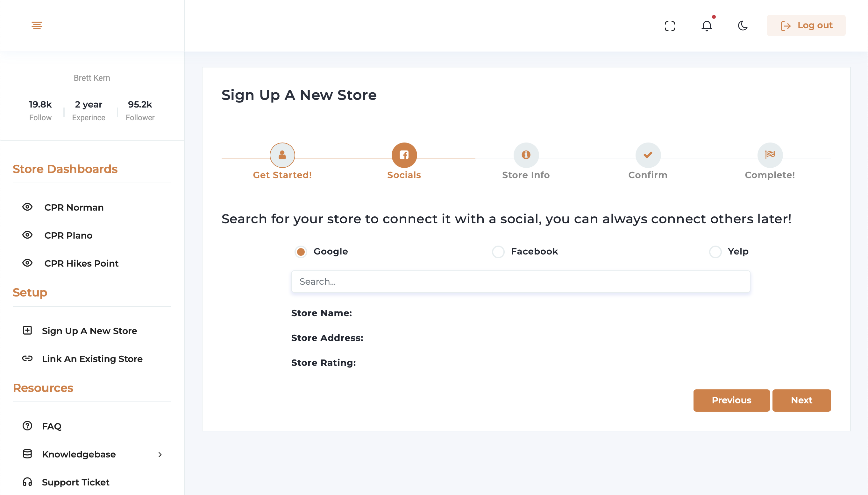868x495 pixels.
Task: Click the plus icon for Sign Up A New Store
Action: pos(27,331)
